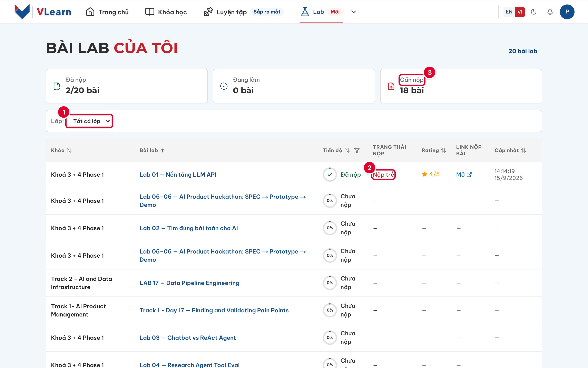Open Lab 02 – Tìm đúng bài toán cho AI
The height and width of the screenshot is (368, 588).
click(x=189, y=228)
